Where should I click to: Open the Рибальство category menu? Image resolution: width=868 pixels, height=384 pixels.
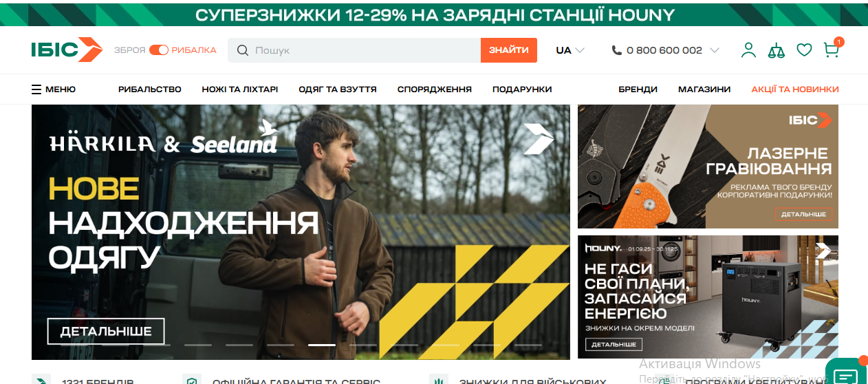pos(150,89)
